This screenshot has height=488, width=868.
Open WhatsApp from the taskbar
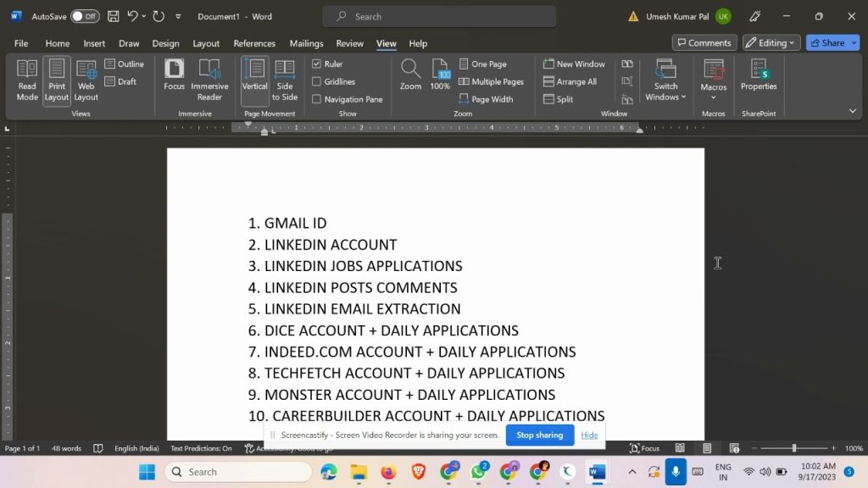tap(479, 471)
